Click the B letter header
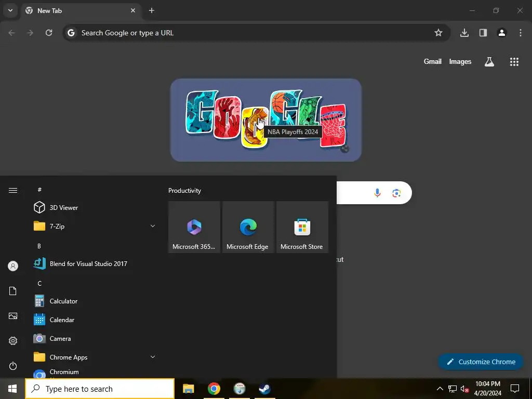The width and height of the screenshot is (532, 399). (x=39, y=246)
